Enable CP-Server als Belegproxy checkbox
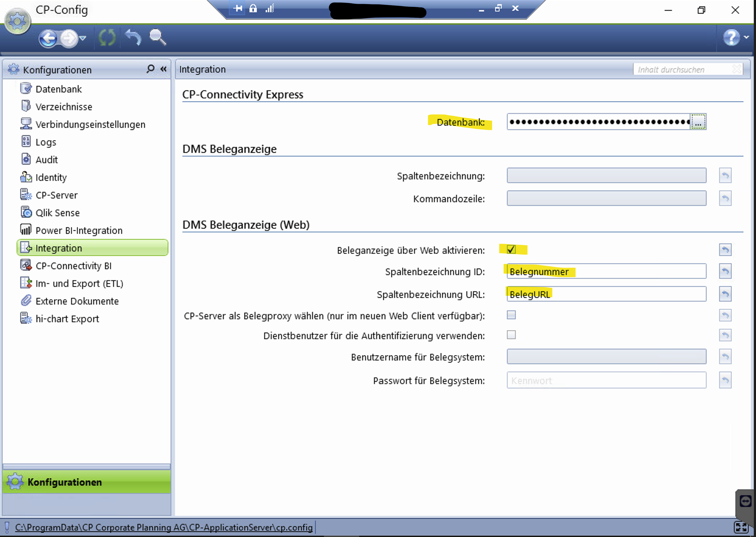756x537 pixels. click(x=511, y=315)
